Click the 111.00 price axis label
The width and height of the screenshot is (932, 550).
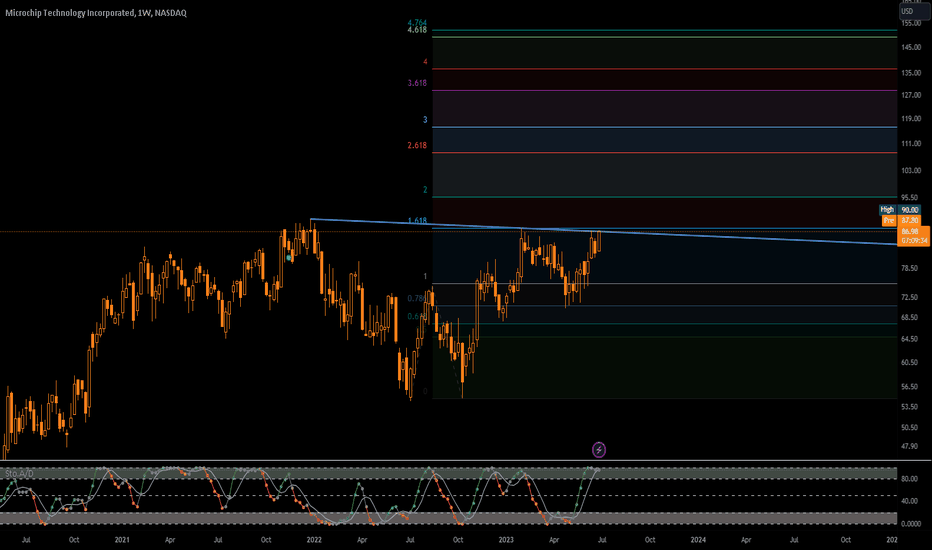(x=911, y=144)
